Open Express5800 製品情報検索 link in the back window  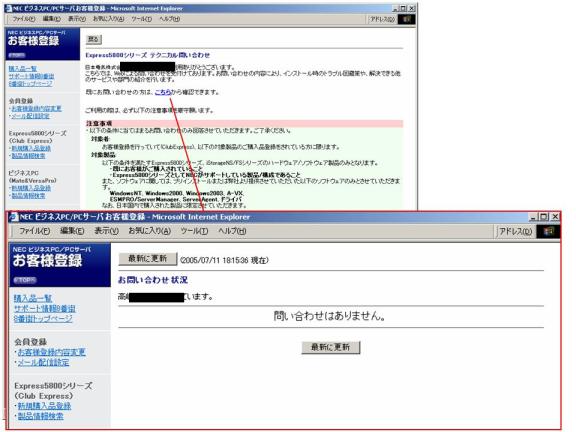[x=28, y=156]
